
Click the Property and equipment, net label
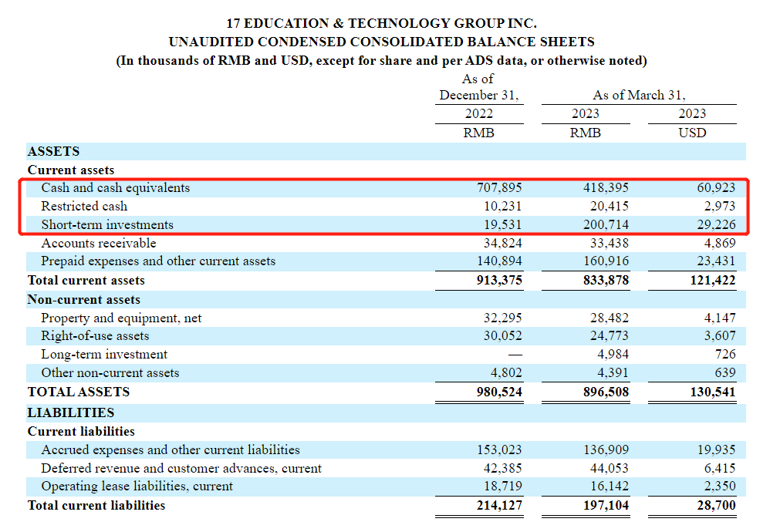(x=121, y=318)
